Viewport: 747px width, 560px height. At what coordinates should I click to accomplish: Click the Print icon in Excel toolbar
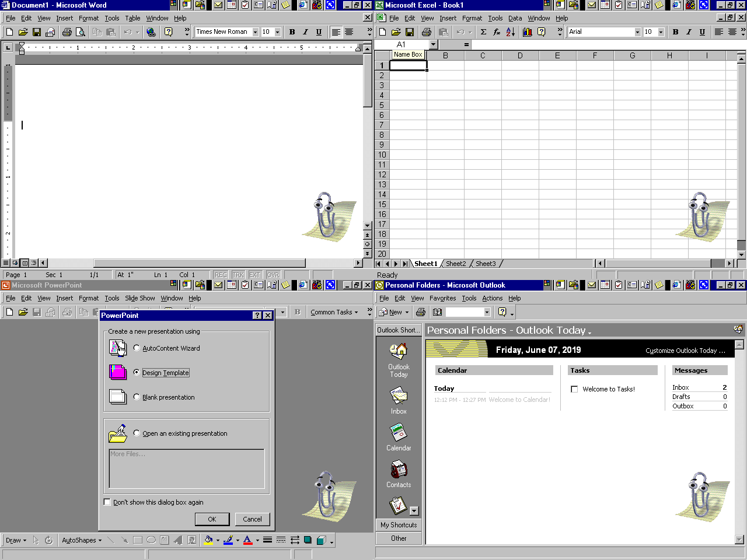pos(427,32)
